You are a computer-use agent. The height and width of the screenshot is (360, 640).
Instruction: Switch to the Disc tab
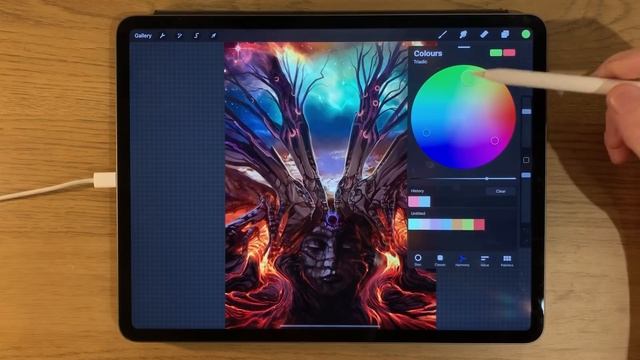click(x=418, y=260)
